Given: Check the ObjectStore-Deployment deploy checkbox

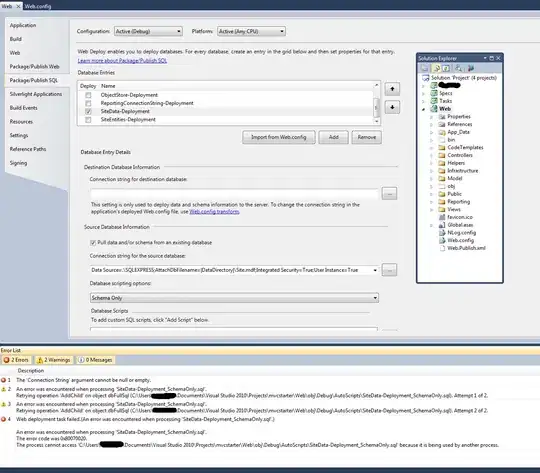Looking at the screenshot, I should (x=88, y=95).
